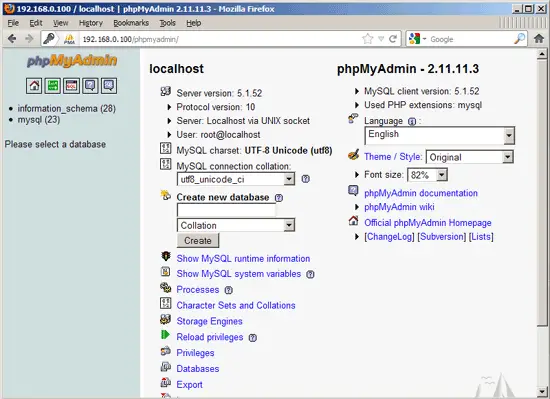Click help icon beside Processes link
The image size is (550, 399).
click(x=228, y=290)
